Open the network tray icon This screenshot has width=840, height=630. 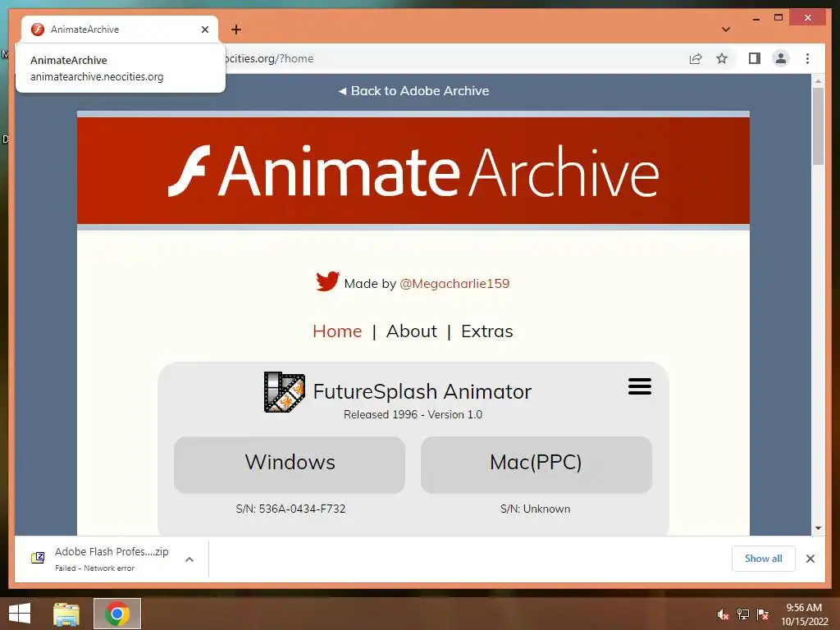pos(742,614)
